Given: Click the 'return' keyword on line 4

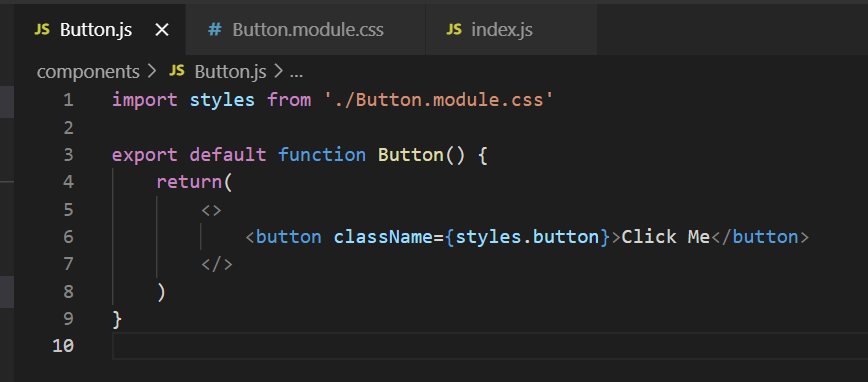Looking at the screenshot, I should pyautogui.click(x=189, y=182).
